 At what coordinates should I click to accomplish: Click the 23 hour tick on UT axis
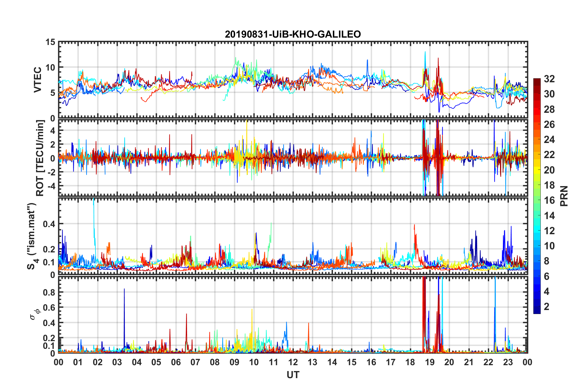[x=508, y=362]
